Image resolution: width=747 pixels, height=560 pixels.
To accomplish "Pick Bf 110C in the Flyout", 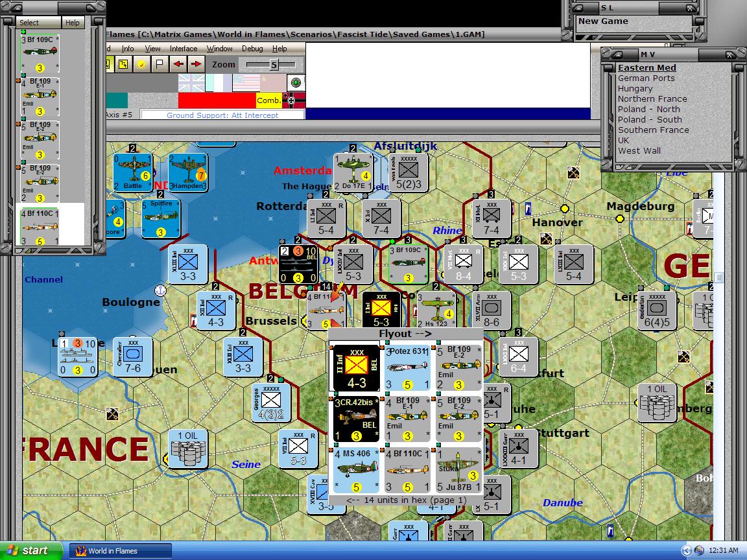I will coord(407,469).
